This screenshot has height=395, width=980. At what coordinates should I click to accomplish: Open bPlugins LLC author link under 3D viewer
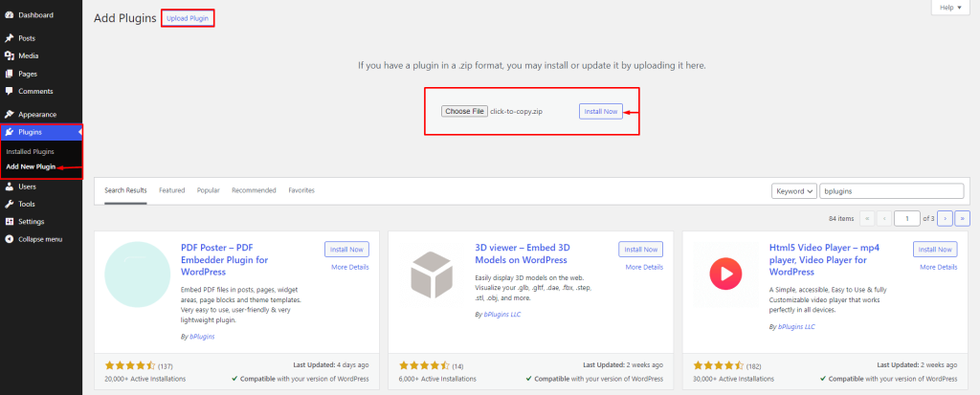click(x=502, y=315)
